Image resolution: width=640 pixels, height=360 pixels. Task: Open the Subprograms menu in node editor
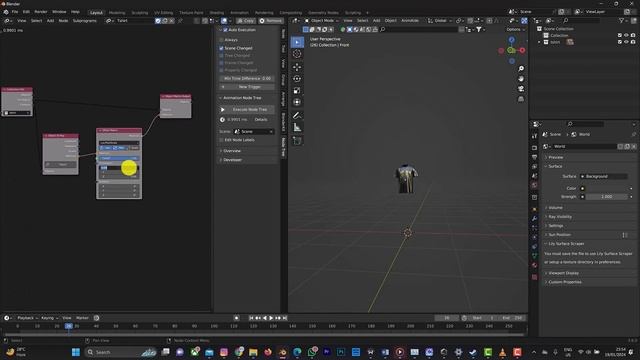point(84,20)
